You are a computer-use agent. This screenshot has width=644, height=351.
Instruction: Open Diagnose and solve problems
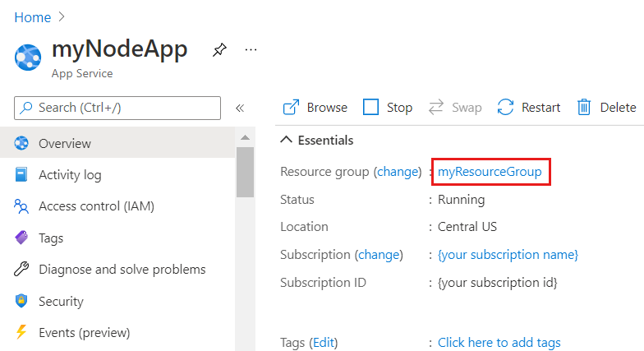(x=117, y=270)
